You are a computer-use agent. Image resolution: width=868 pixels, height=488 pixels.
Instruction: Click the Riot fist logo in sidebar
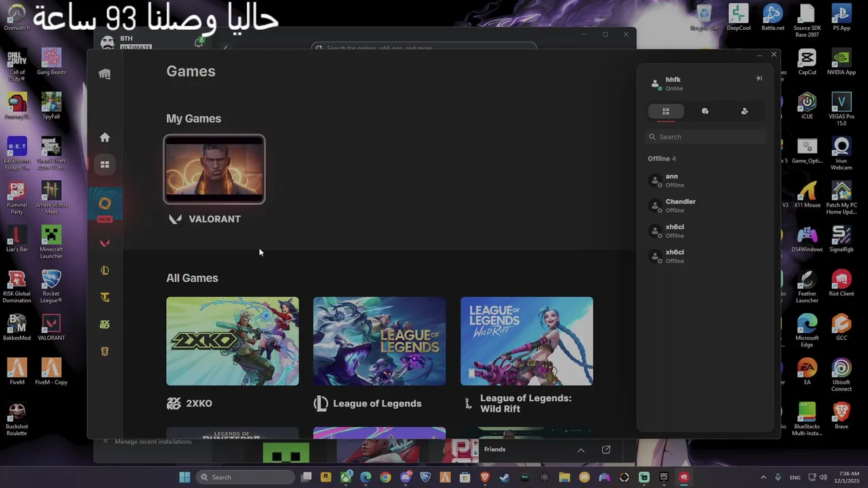click(104, 74)
